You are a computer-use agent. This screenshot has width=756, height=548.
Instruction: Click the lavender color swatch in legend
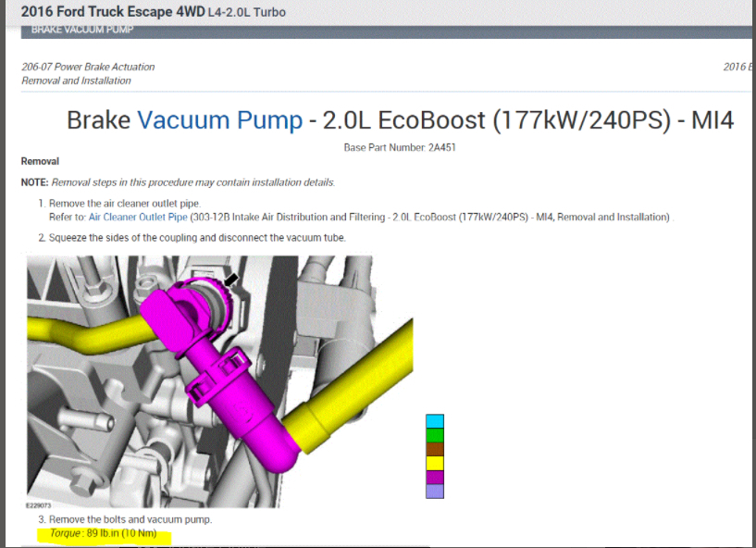coord(434,492)
